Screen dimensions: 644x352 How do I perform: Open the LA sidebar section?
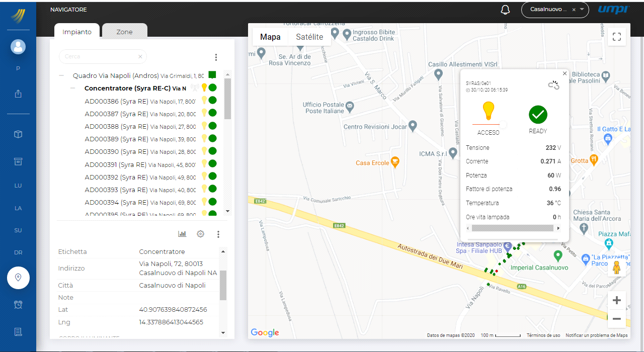(x=18, y=208)
